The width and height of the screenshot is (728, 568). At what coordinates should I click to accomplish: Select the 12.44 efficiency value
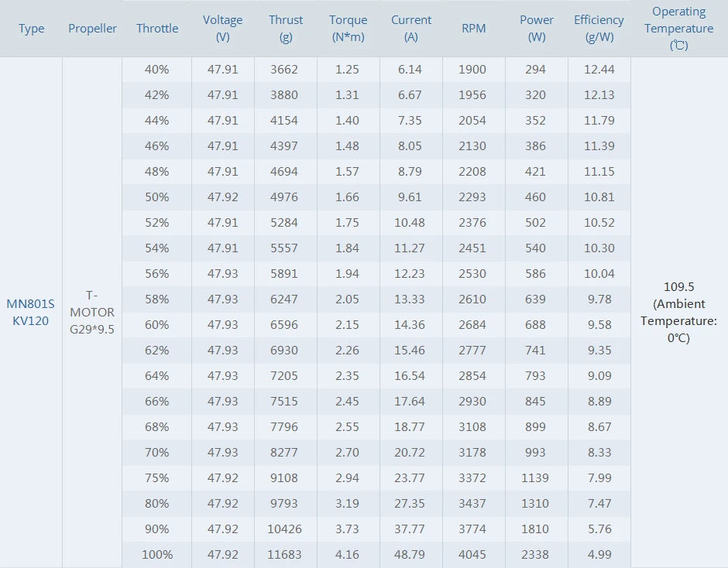pyautogui.click(x=599, y=70)
